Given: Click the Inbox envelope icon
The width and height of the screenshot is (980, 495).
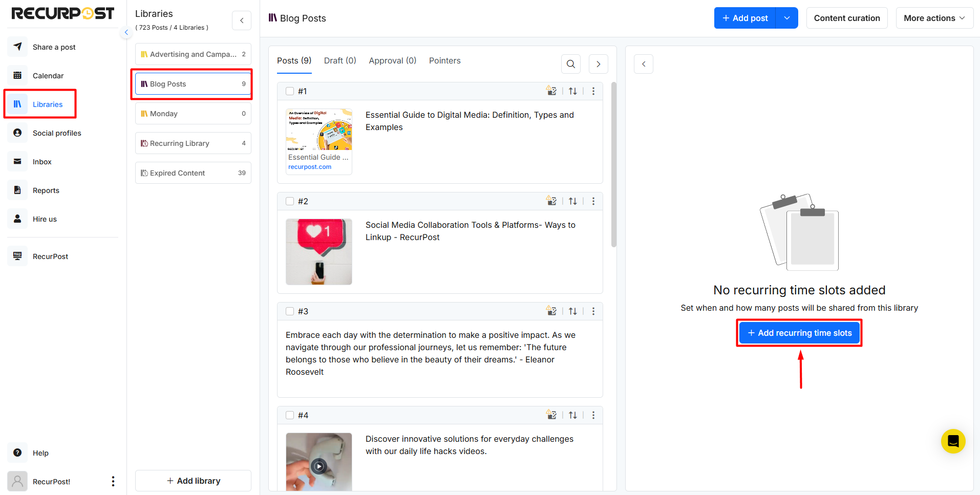Looking at the screenshot, I should pyautogui.click(x=17, y=161).
